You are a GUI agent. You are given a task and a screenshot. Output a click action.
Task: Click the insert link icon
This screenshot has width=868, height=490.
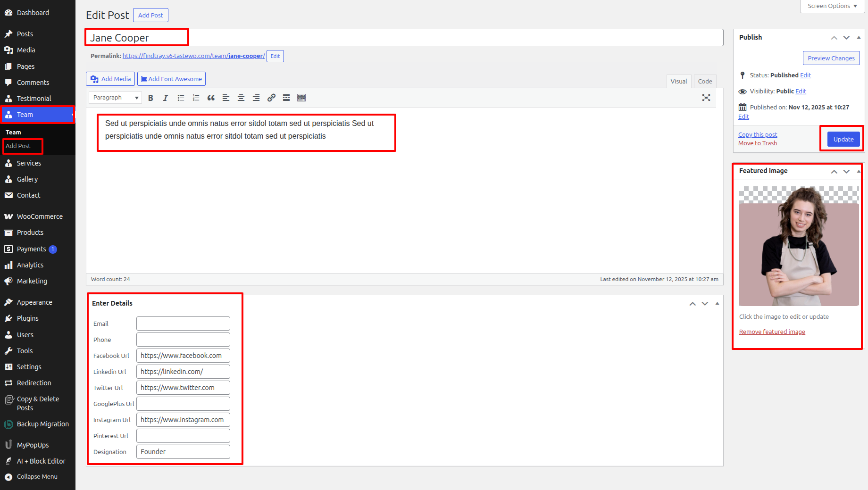tap(271, 98)
